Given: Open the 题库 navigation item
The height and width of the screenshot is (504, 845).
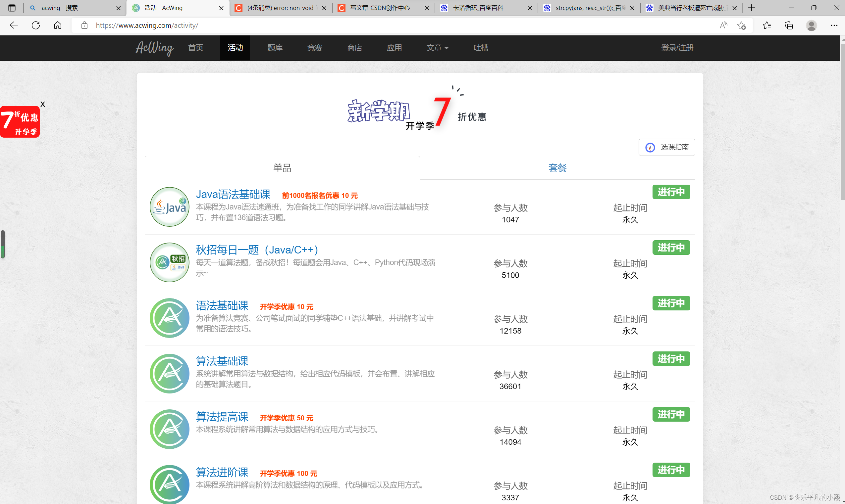Looking at the screenshot, I should point(275,48).
